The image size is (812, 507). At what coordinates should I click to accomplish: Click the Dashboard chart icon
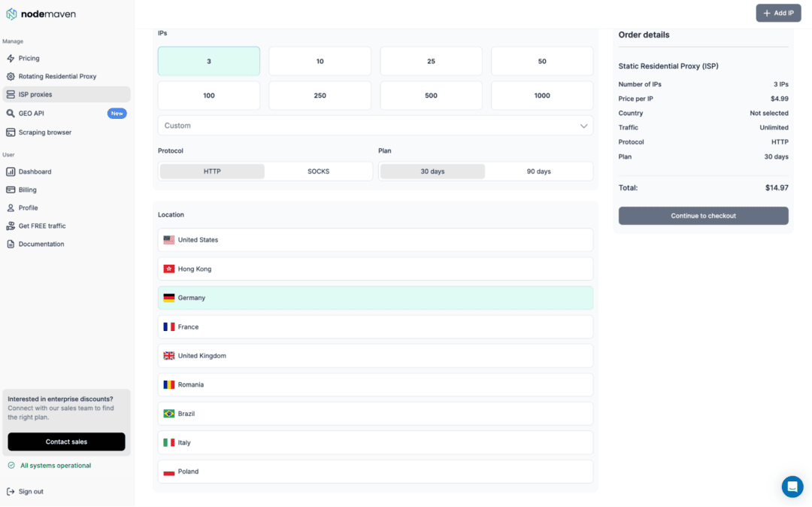11,172
